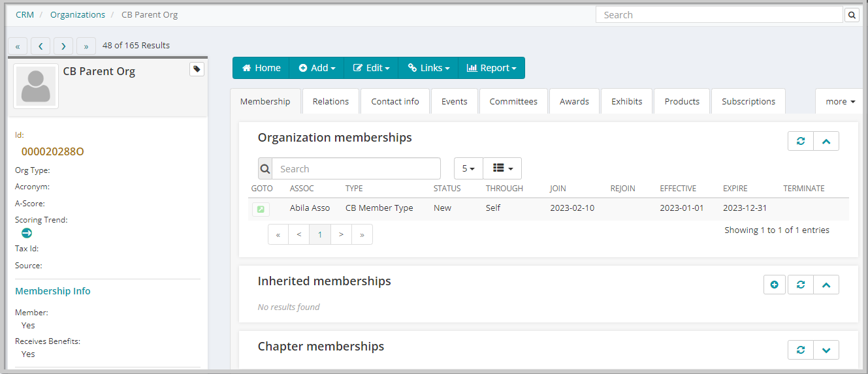Click the expire date 2023-12-31
This screenshot has height=374, width=868.
pos(745,208)
